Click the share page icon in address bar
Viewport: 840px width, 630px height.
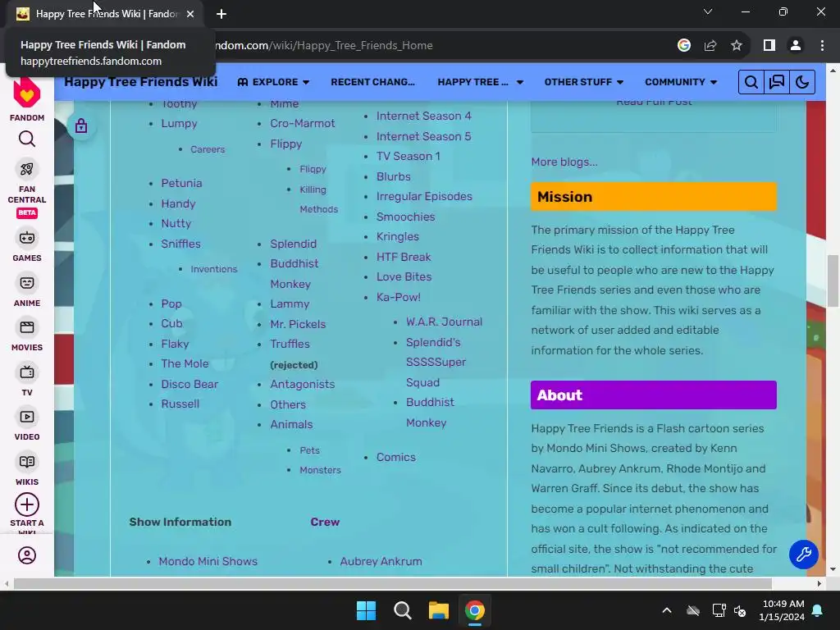710,46
